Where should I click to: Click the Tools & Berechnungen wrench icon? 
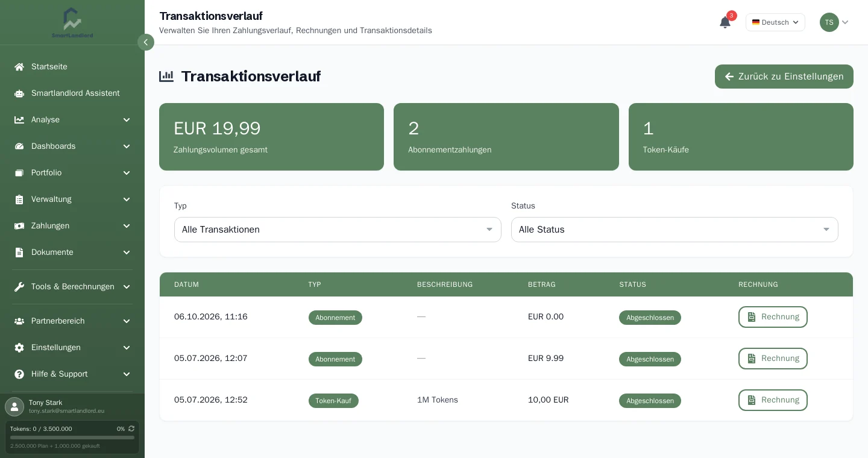click(x=19, y=287)
